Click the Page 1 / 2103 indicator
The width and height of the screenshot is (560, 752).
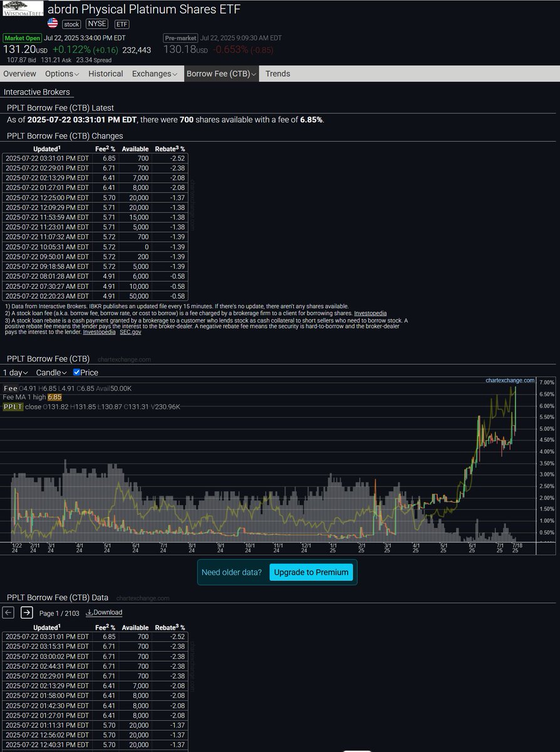[60, 614]
